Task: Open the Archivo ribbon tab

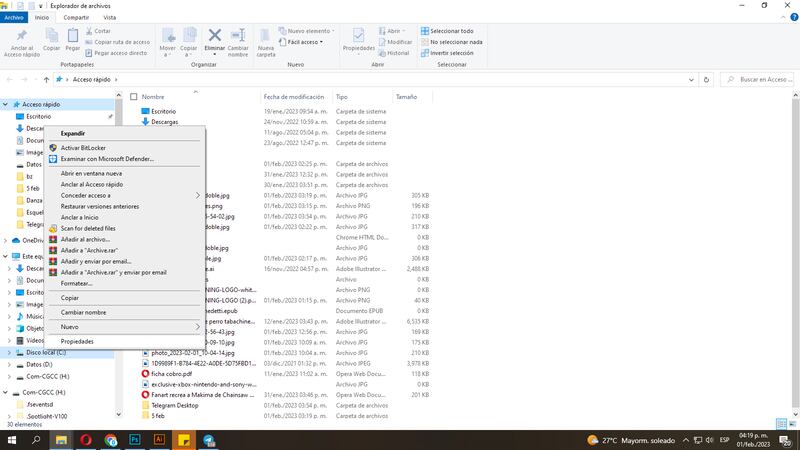Action: [14, 17]
